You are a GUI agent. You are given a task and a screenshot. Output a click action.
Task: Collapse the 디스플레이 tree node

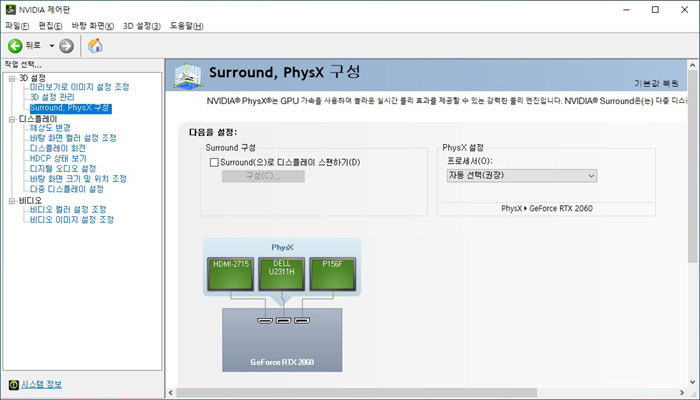click(12, 119)
